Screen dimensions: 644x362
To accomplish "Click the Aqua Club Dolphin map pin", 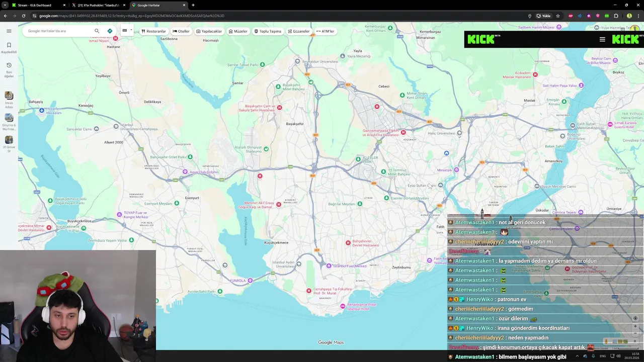I will coord(185,172).
